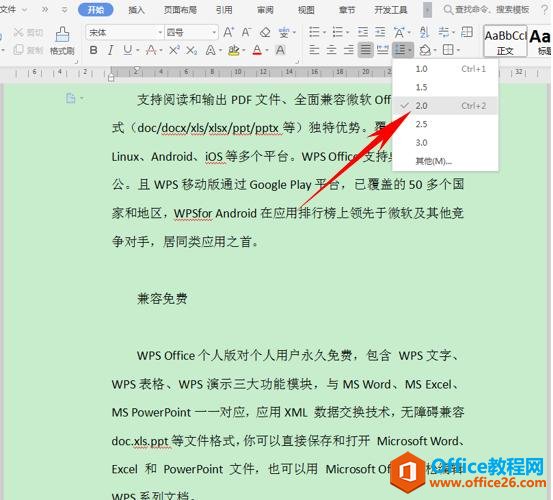Screen dimensions: 553x500
Task: Expand the borders dropdown arrow
Action: [458, 50]
